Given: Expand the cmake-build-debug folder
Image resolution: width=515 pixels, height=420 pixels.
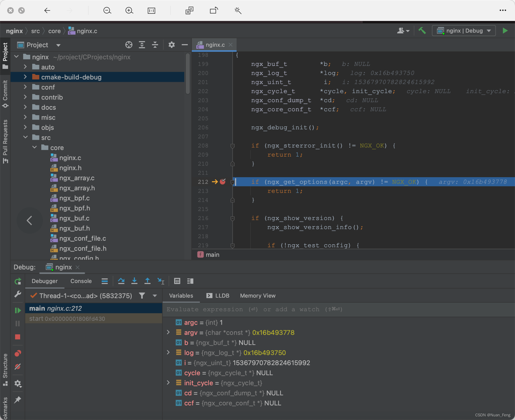Looking at the screenshot, I should [25, 77].
